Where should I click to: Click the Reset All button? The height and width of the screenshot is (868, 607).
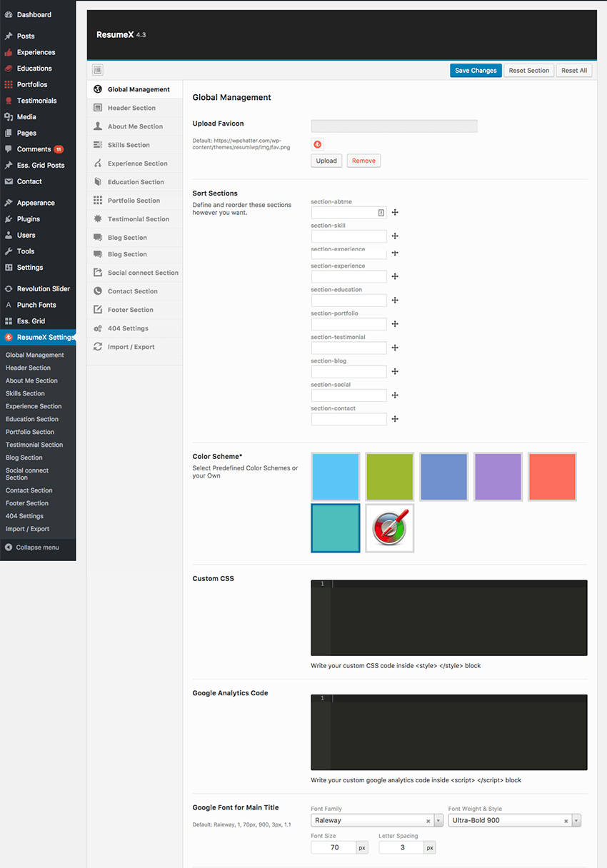[x=574, y=71]
